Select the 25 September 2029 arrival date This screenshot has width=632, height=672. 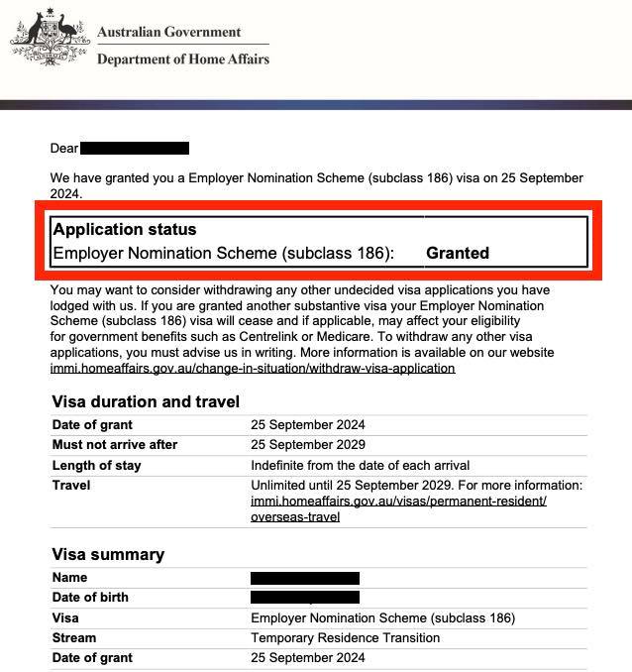[x=308, y=445]
